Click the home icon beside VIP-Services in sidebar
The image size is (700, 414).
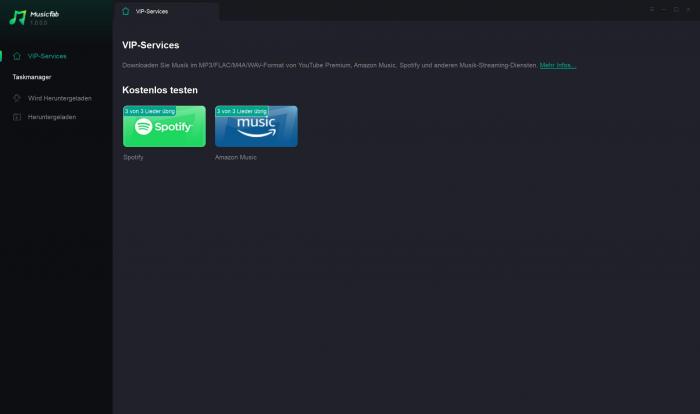[17, 56]
